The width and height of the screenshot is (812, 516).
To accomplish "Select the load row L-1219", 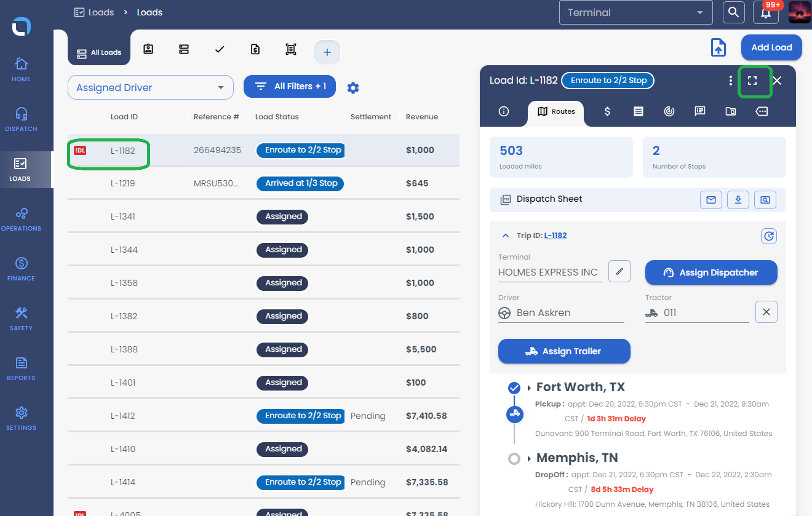I will coord(263,183).
